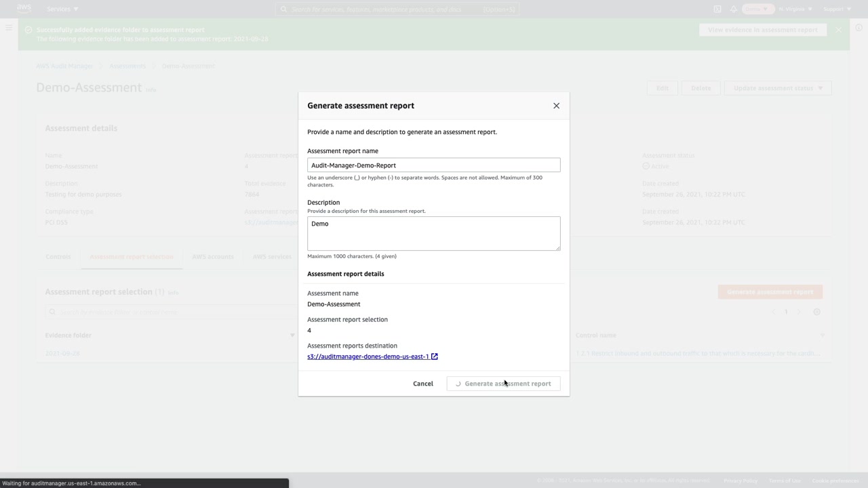
Task: Open the 2021-09-26 evidence folder link
Action: coord(62,353)
